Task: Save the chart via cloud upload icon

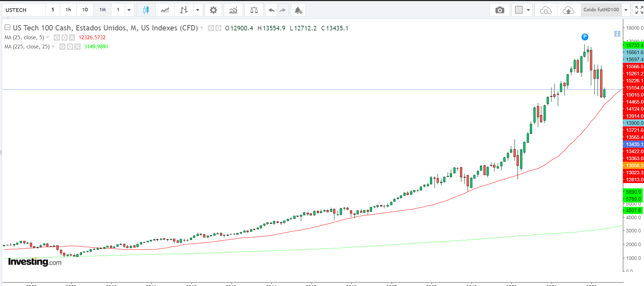Action: coord(568,10)
